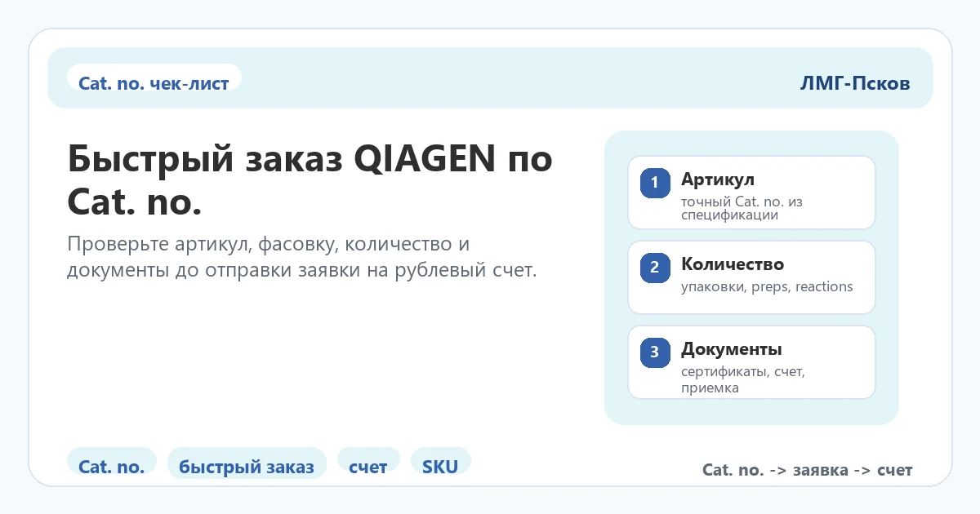Click 'упаковки, preps, reactions' text
Image resolution: width=980 pixels, height=514 pixels.
pyautogui.click(x=767, y=286)
